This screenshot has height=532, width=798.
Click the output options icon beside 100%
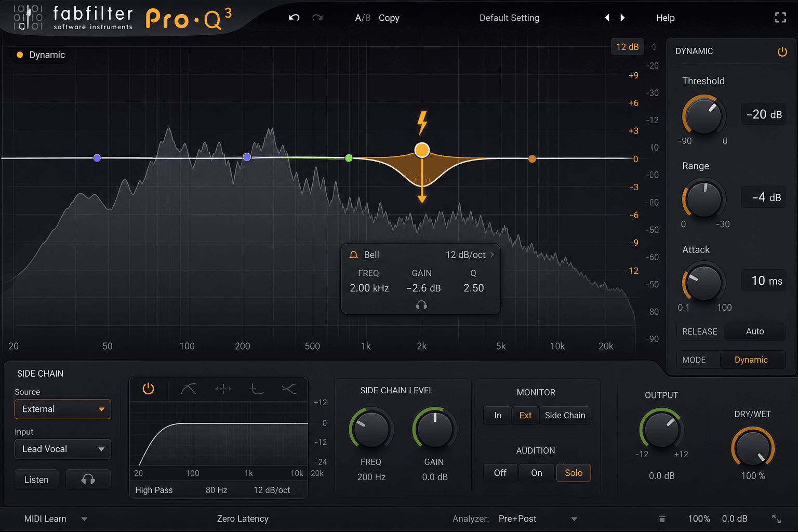662,518
